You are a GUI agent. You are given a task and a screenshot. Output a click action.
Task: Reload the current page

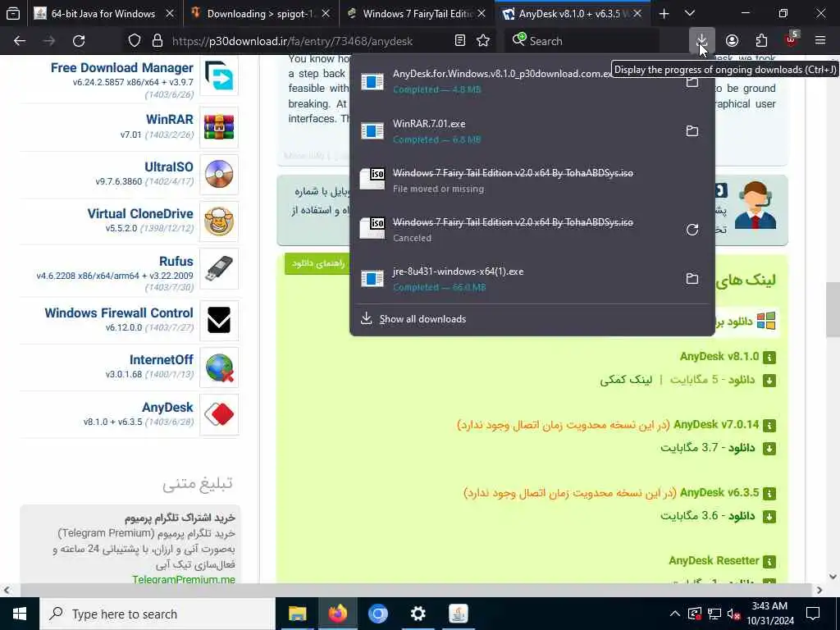tap(79, 41)
